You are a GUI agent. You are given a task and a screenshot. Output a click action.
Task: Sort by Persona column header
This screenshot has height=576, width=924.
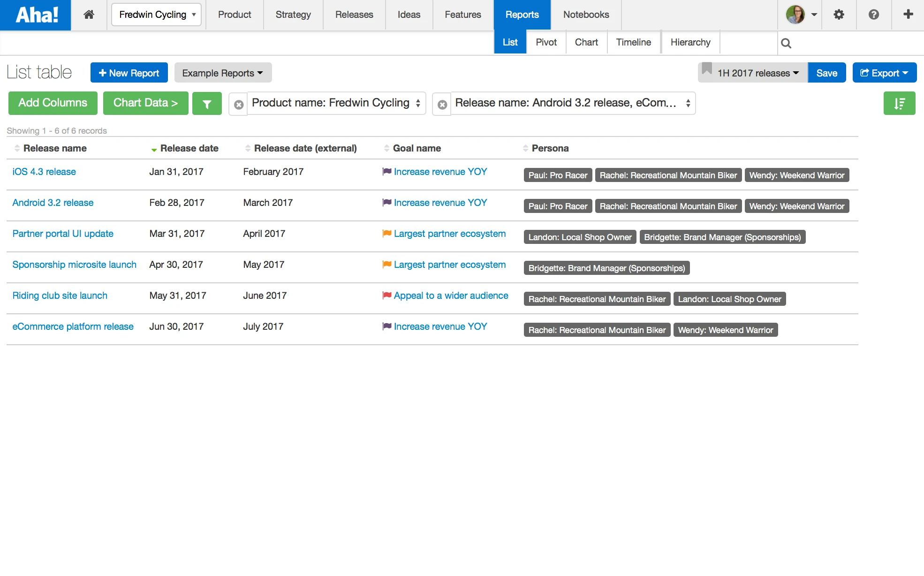point(550,148)
